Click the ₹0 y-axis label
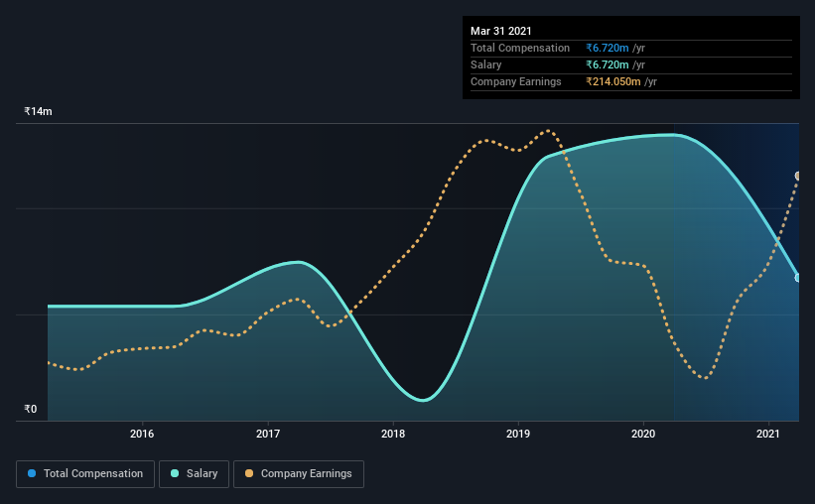 [31, 409]
